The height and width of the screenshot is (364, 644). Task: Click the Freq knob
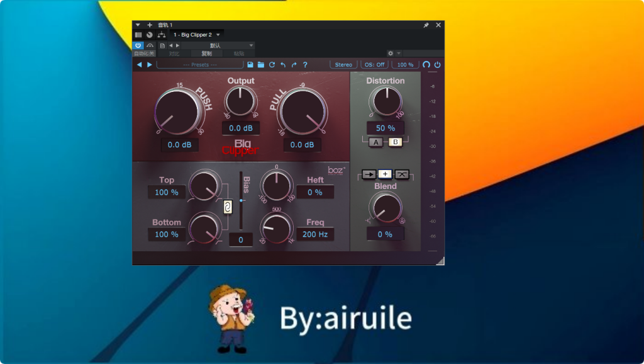(277, 228)
